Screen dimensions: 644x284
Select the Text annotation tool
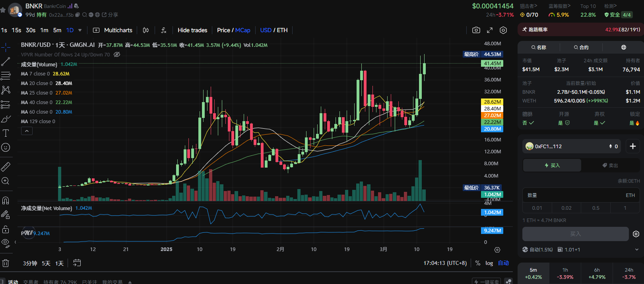[x=6, y=133]
